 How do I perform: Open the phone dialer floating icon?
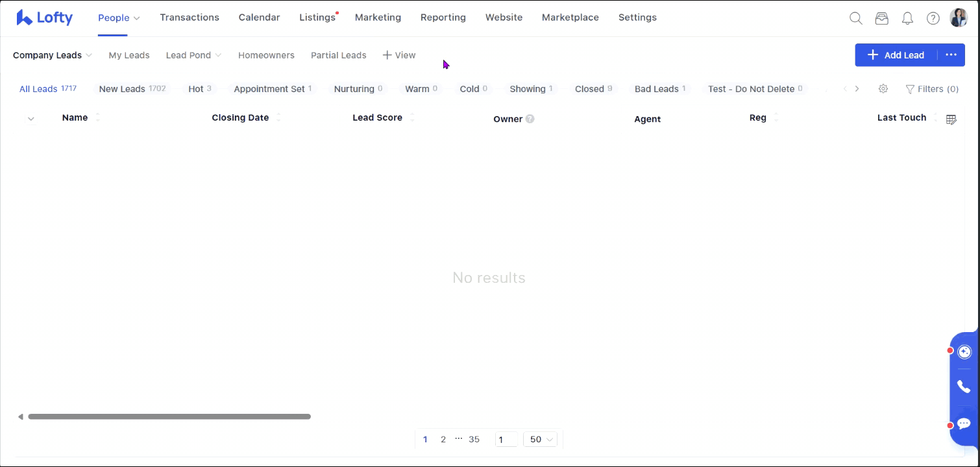click(964, 387)
